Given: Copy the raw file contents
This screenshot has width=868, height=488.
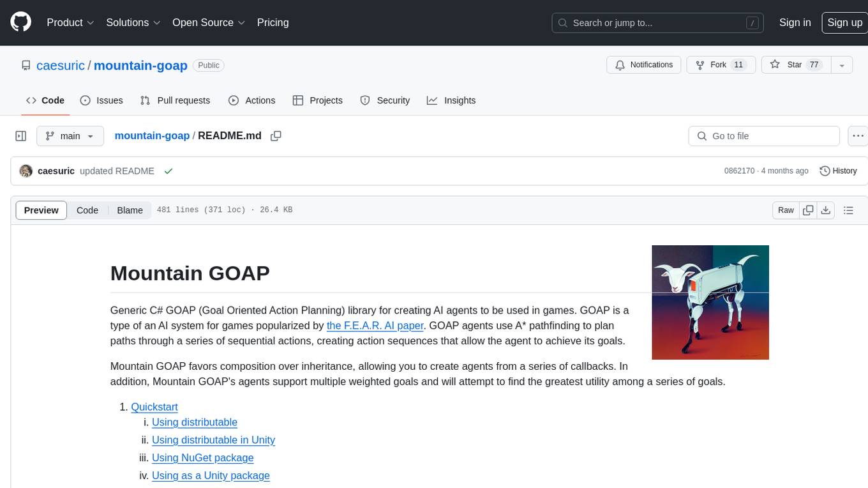Looking at the screenshot, I should [x=809, y=210].
